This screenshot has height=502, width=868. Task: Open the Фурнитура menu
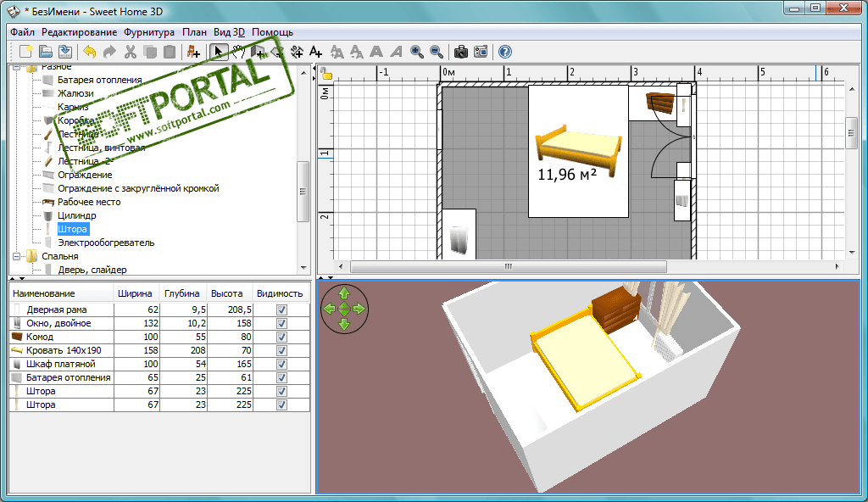[149, 32]
